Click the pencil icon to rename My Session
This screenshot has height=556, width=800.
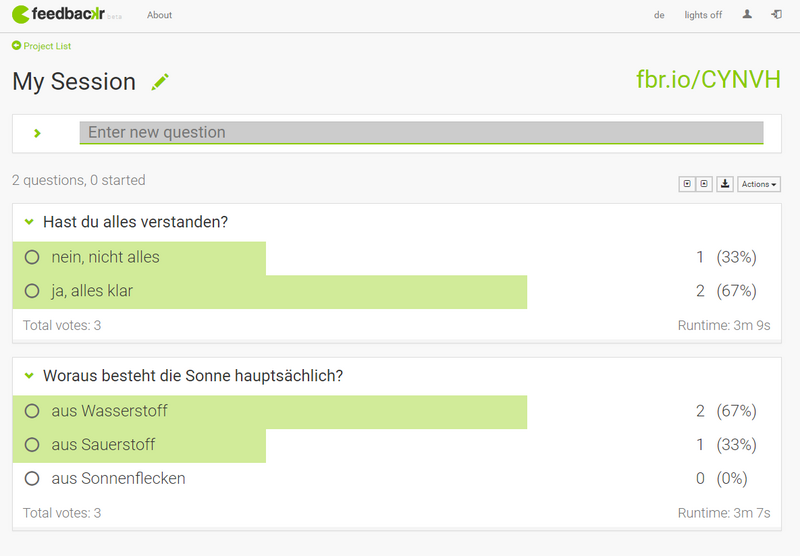point(160,82)
